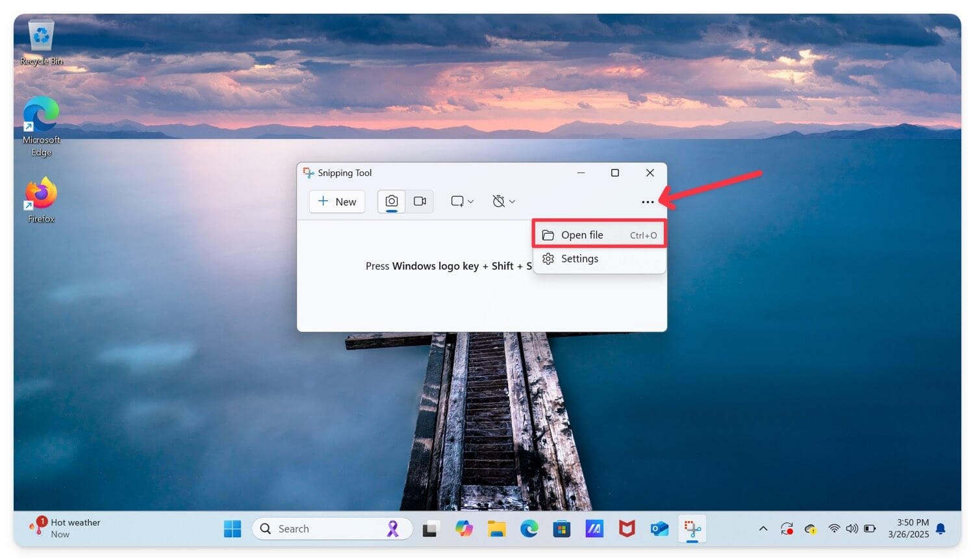
Task: Close the Snipping Tool window
Action: [x=650, y=173]
